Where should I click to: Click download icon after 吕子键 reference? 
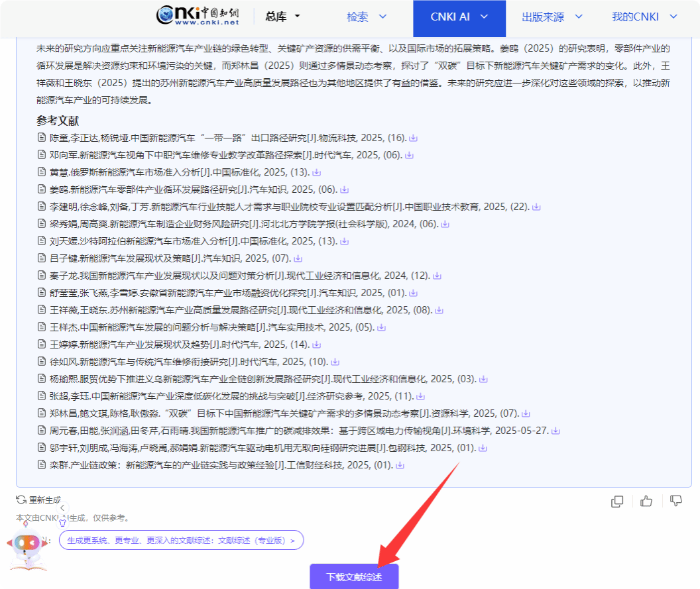pos(298,258)
